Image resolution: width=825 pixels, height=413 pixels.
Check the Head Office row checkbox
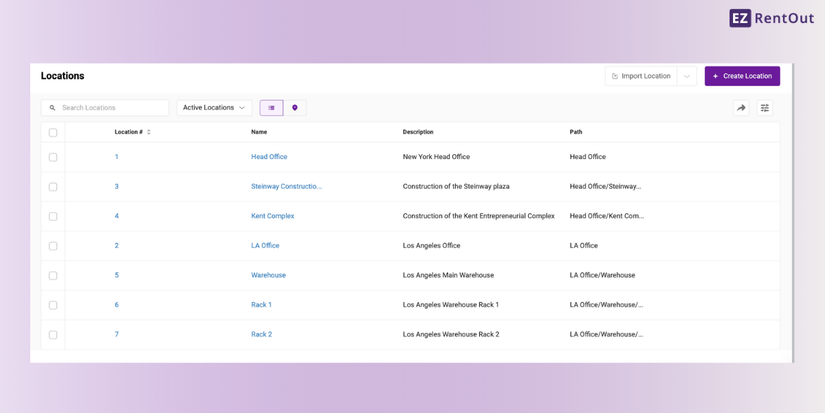[x=53, y=157]
